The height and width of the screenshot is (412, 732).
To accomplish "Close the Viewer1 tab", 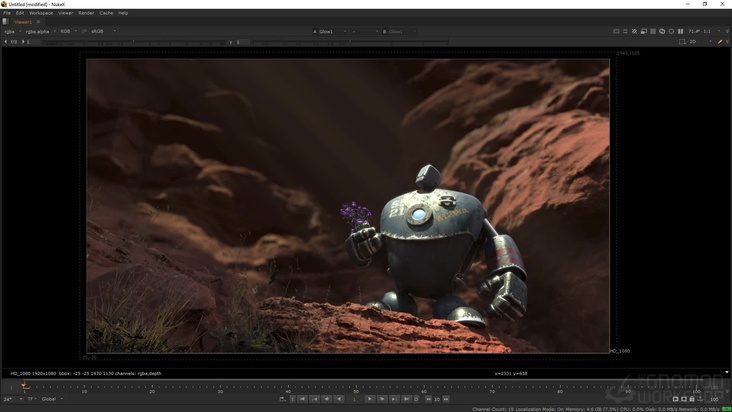I will 39,22.
